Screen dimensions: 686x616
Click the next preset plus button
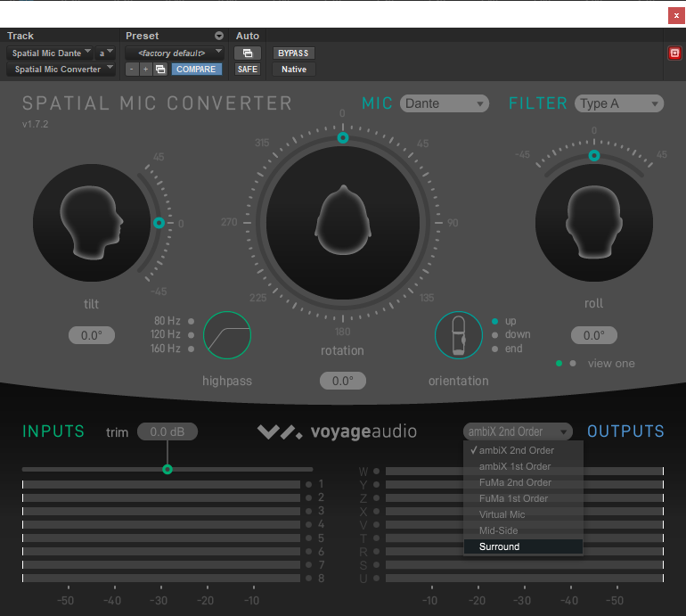pyautogui.click(x=146, y=70)
